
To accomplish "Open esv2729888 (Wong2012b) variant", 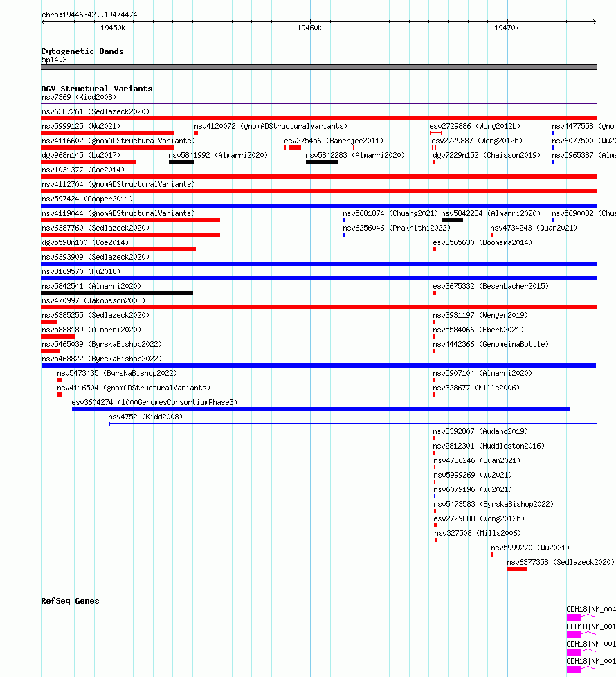I will pyautogui.click(x=479, y=519).
